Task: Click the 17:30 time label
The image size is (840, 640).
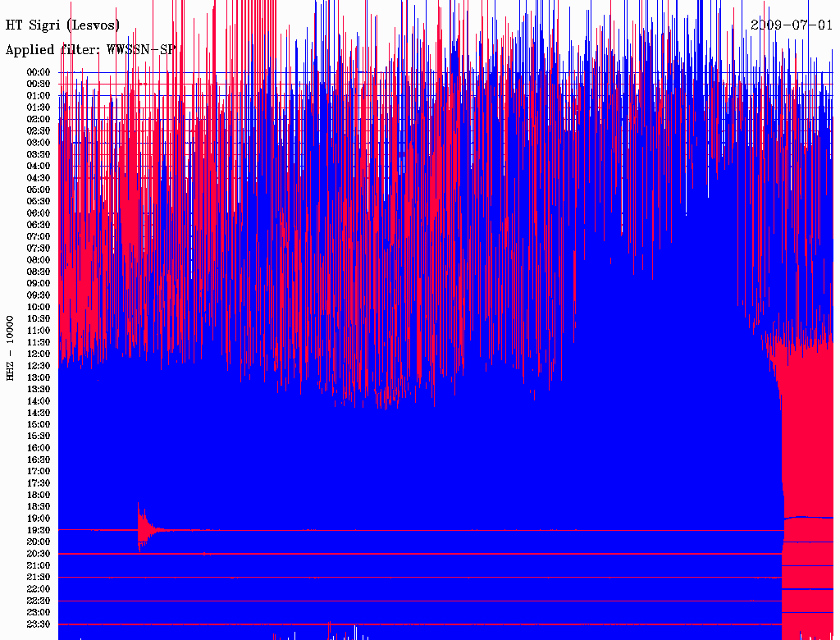Action: tap(39, 483)
